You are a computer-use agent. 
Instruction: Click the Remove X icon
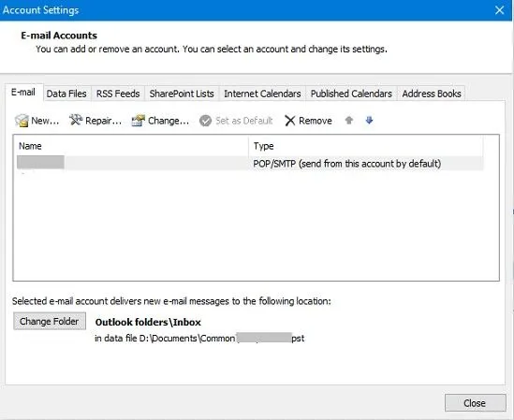coord(290,121)
